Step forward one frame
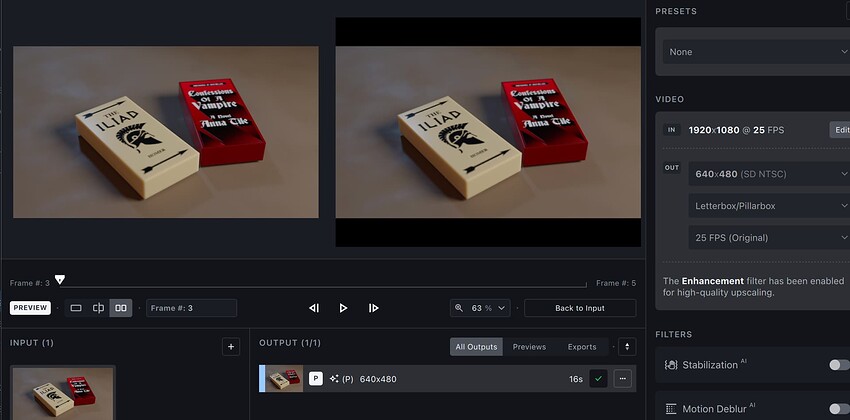This screenshot has width=850, height=420. [x=373, y=308]
